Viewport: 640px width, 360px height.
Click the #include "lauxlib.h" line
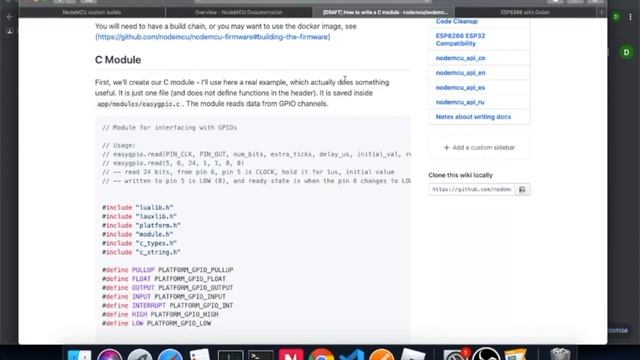click(x=139, y=216)
